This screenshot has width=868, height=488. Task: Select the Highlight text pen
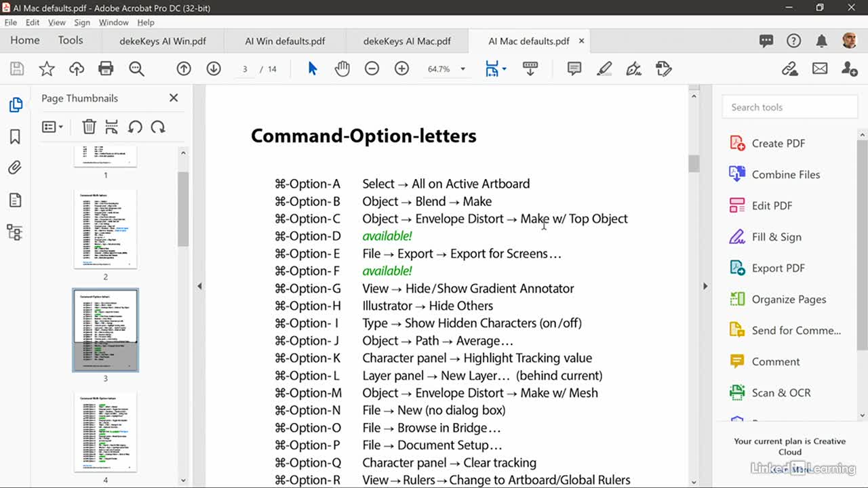[x=604, y=68]
